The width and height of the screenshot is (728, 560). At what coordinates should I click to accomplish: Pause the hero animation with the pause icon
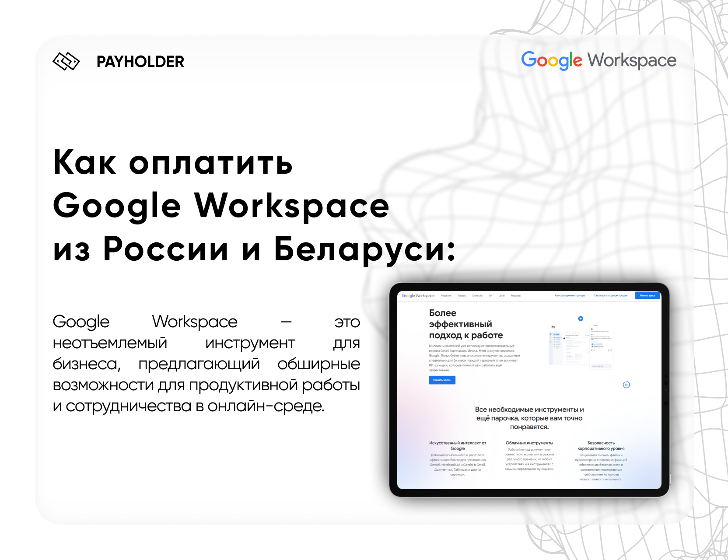click(626, 385)
